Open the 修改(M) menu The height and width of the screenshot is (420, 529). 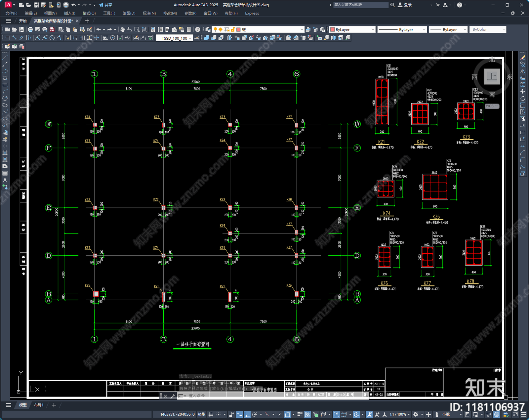point(170,13)
